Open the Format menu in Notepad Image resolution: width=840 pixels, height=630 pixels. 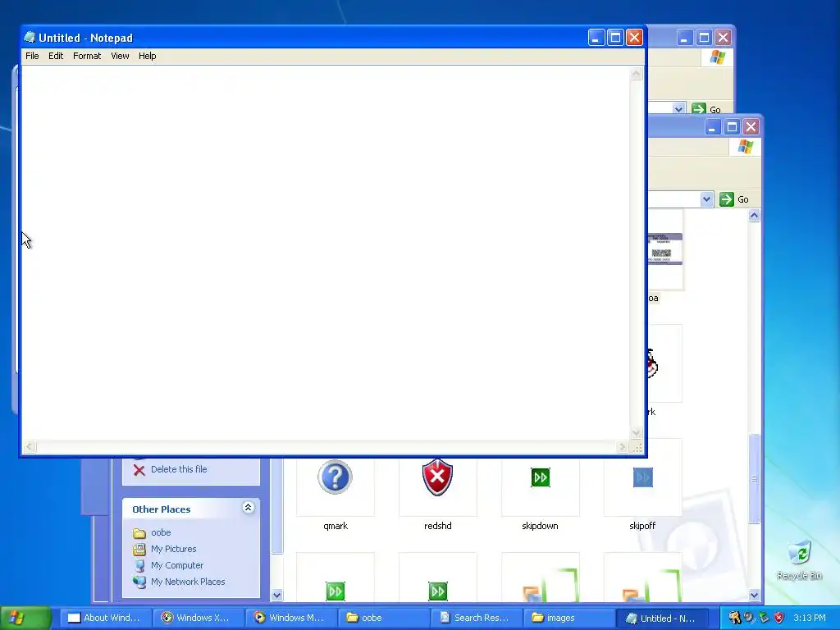pos(87,56)
